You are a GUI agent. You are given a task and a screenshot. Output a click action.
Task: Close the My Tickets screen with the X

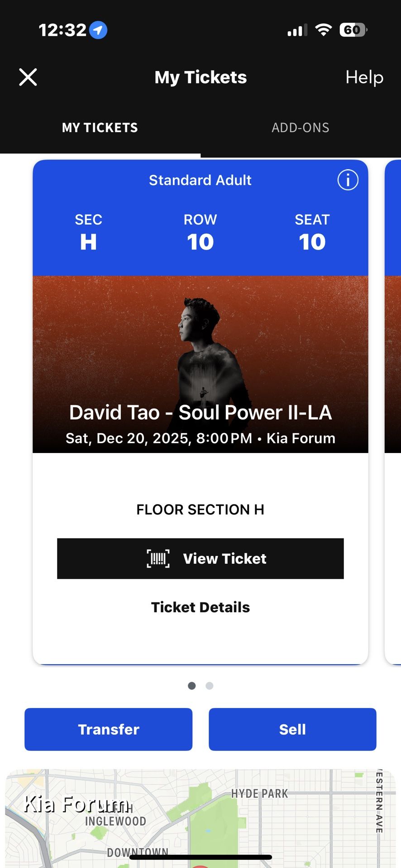coord(28,77)
